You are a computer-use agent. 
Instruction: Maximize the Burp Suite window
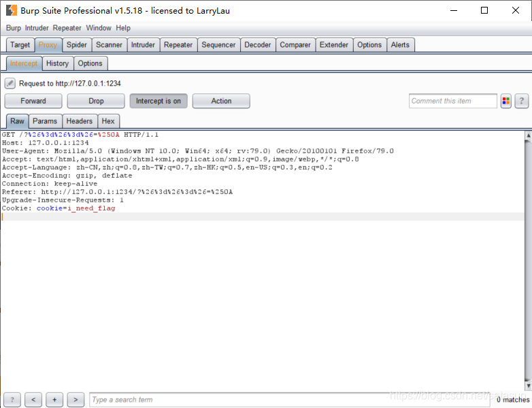pyautogui.click(x=484, y=10)
